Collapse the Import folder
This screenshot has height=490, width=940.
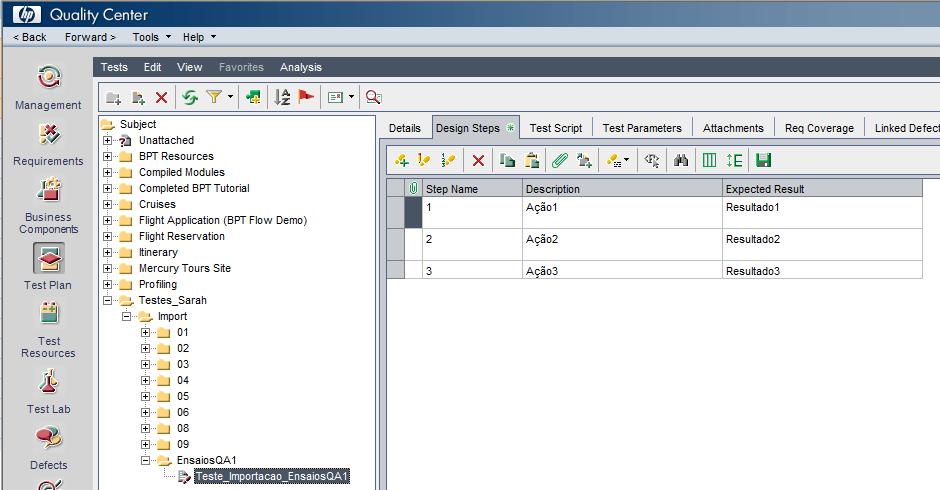click(126, 317)
